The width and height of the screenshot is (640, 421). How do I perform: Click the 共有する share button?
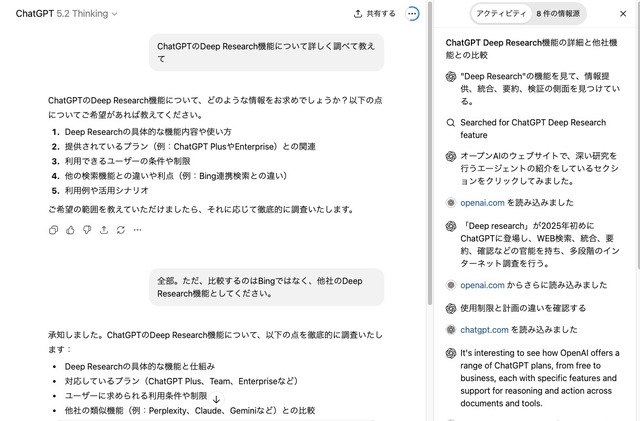pyautogui.click(x=374, y=13)
